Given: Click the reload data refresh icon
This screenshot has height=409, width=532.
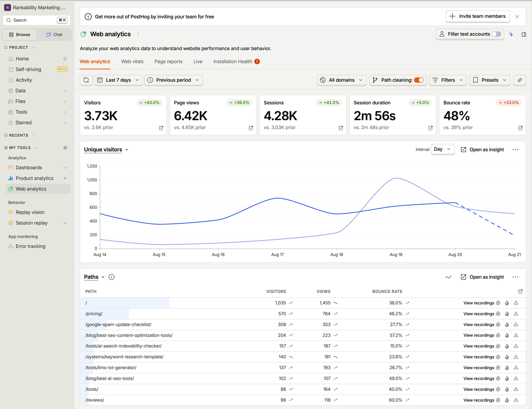Looking at the screenshot, I should click(86, 80).
